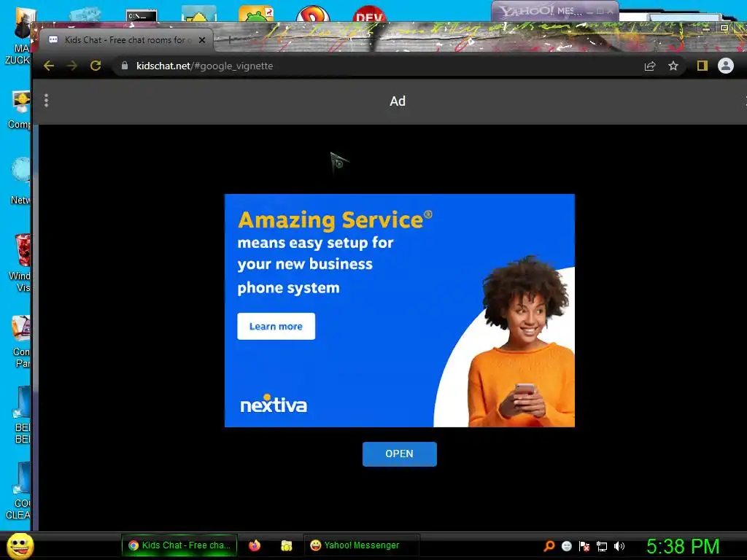Open a new tab with plus button
The image size is (747, 560).
230,40
